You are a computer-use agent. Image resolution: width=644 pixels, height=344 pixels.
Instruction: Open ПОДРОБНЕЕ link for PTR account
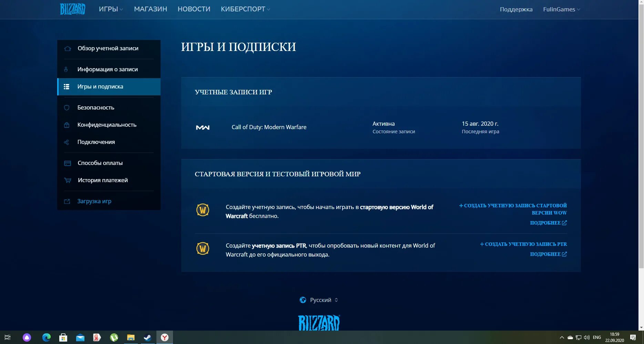pyautogui.click(x=548, y=254)
